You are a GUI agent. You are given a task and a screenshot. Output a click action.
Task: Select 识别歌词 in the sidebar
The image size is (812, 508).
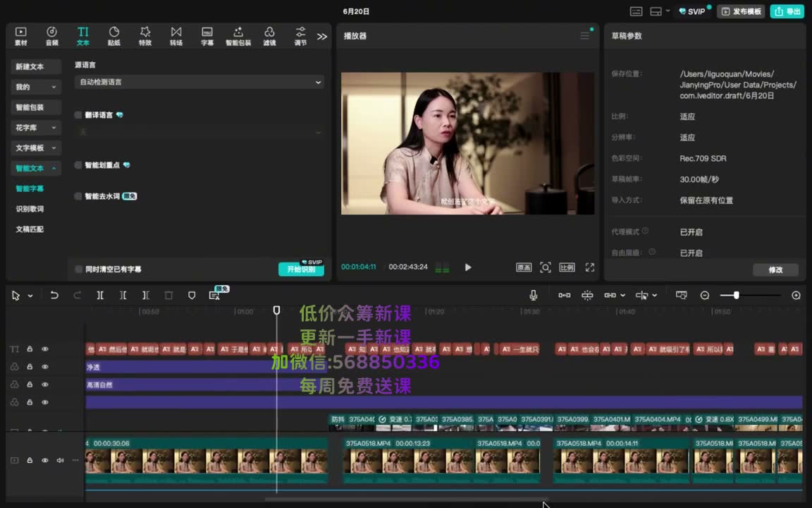pos(30,209)
